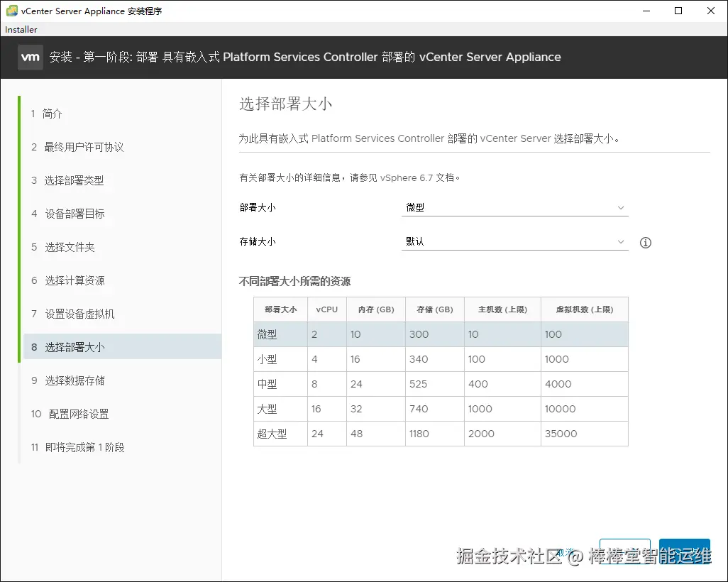Go to step 11 即将完成第 1 阶段
Viewport: 728px width, 582px height.
point(78,447)
